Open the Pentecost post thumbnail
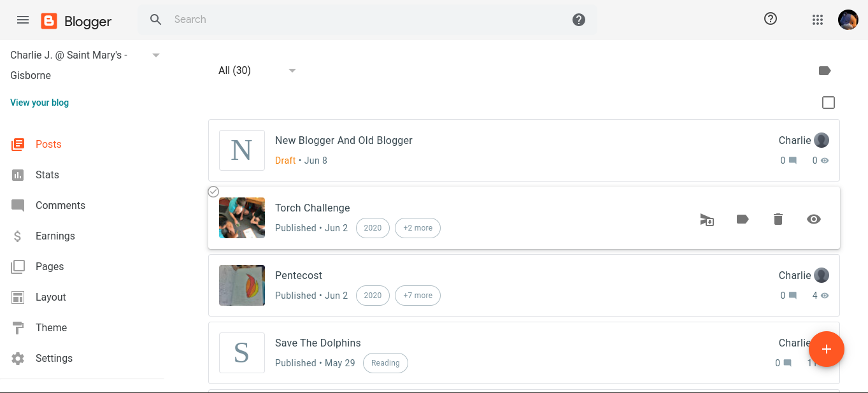The height and width of the screenshot is (393, 868). coord(242,285)
